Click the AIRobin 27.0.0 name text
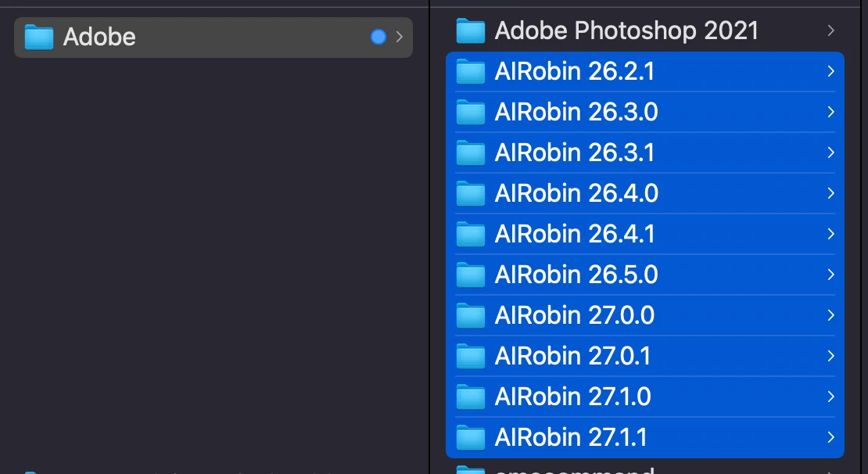This screenshot has width=868, height=474. coord(575,316)
